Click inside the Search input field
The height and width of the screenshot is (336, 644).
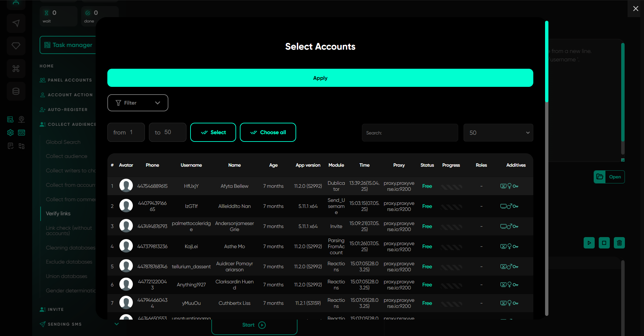coord(410,133)
